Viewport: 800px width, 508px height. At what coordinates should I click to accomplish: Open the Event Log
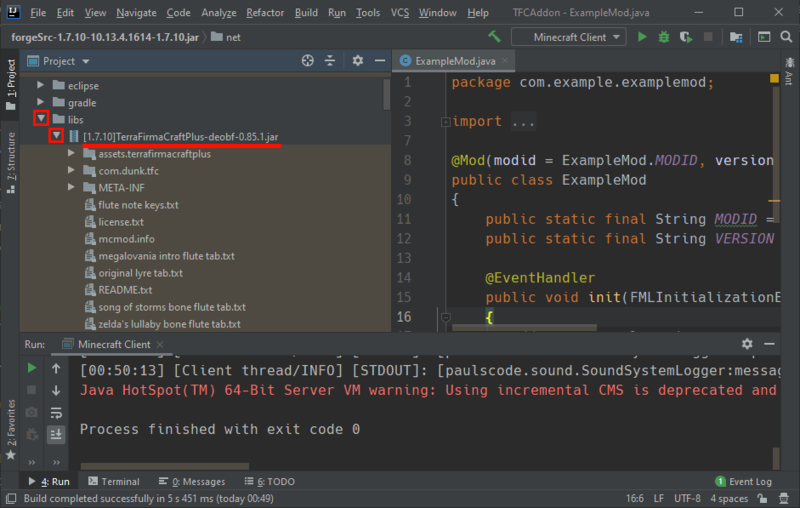(743, 481)
